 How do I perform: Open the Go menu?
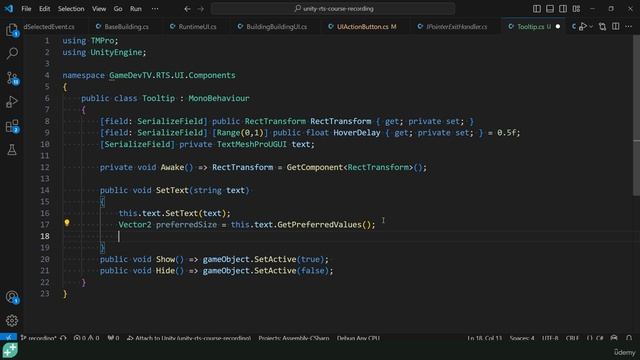click(x=118, y=9)
